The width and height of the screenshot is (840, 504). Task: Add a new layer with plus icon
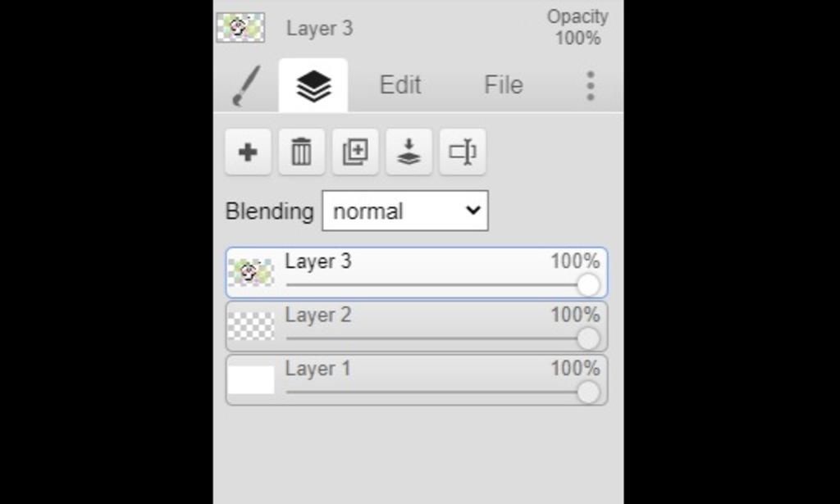tap(248, 152)
